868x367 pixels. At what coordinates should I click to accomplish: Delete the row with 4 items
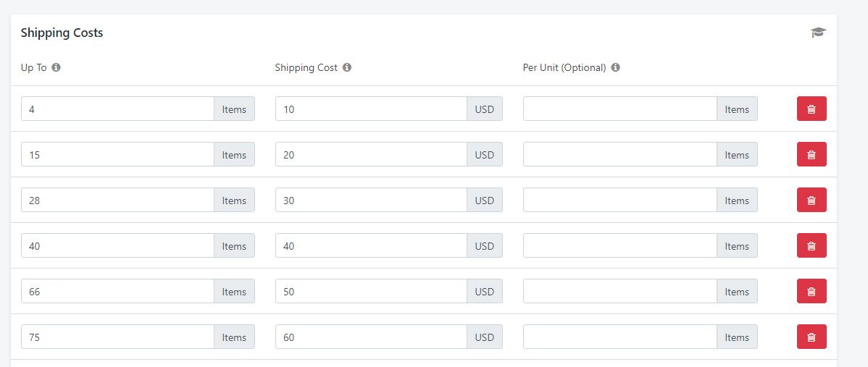[x=811, y=109]
